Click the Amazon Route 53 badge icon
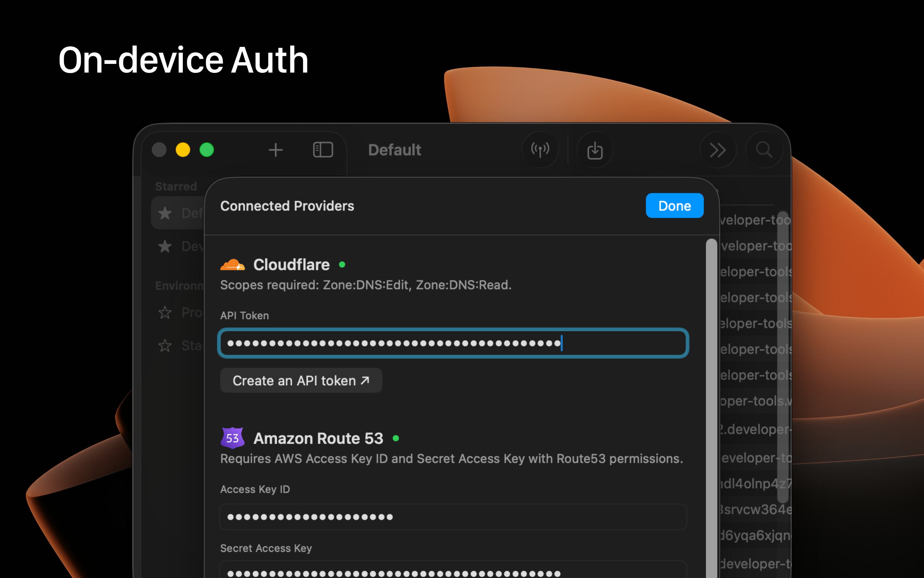 [x=233, y=438]
